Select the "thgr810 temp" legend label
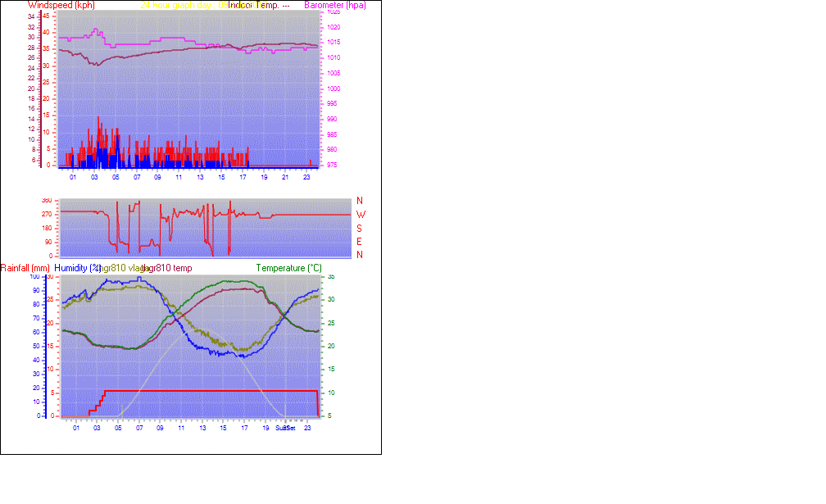 [x=168, y=268]
